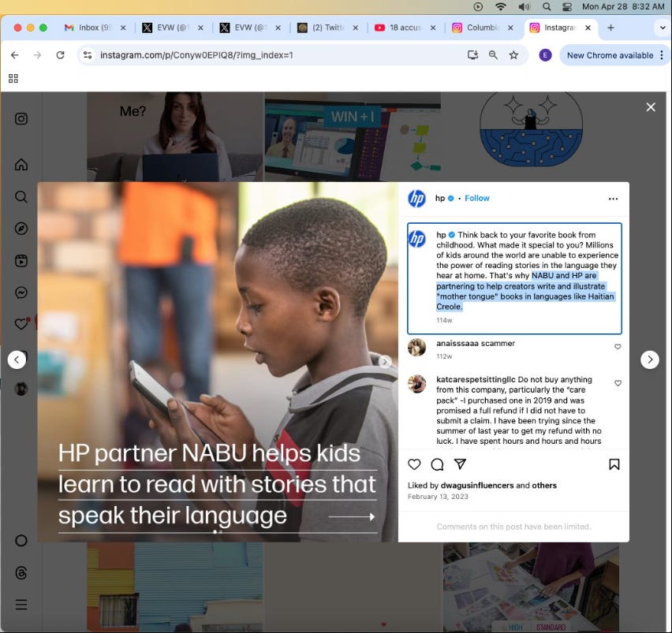Open anaisssaaa commenter profile
The image size is (672, 633).
tap(457, 344)
